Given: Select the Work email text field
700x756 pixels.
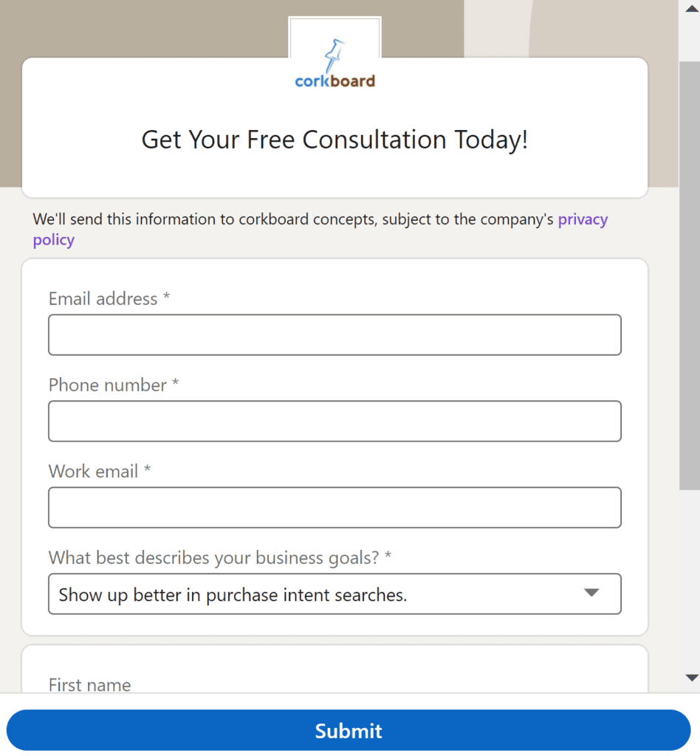Looking at the screenshot, I should click(x=334, y=508).
